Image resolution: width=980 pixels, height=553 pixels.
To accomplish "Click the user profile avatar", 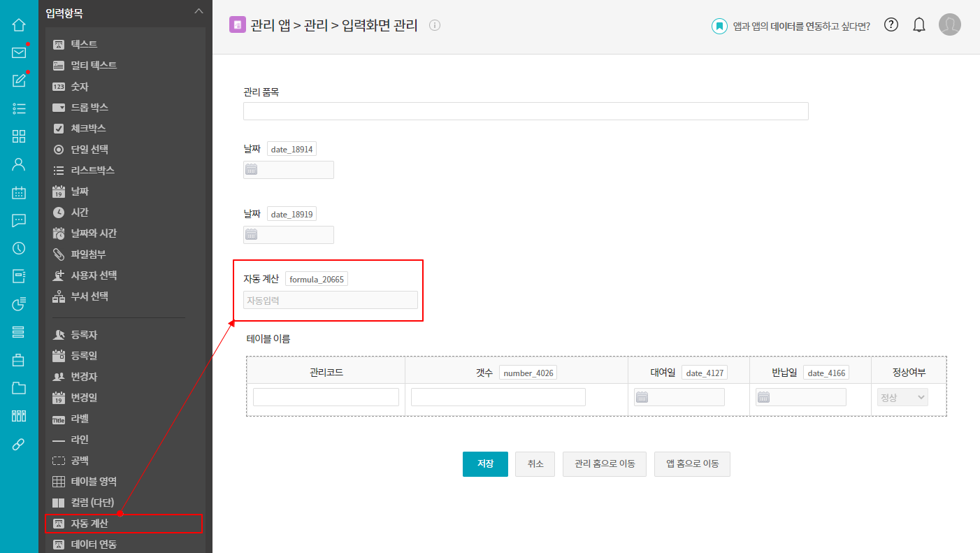I will click(949, 25).
